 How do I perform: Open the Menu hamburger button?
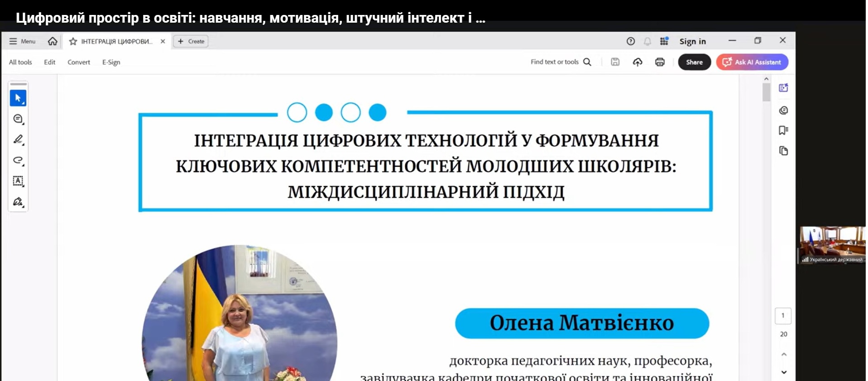click(22, 41)
